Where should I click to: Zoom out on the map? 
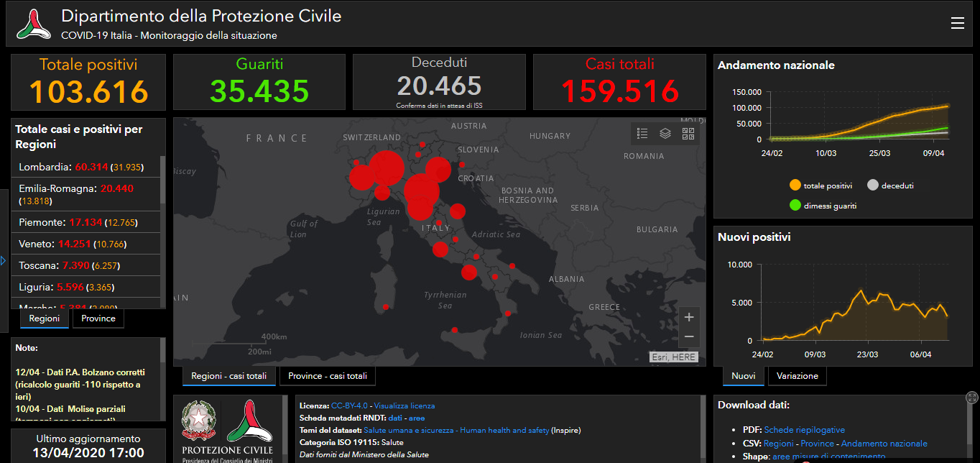click(x=689, y=336)
